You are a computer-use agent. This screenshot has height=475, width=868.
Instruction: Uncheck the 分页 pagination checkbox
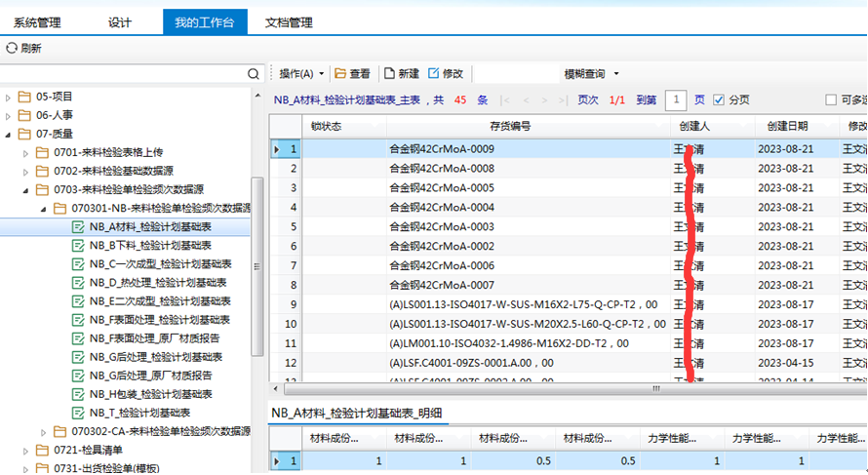tap(719, 99)
